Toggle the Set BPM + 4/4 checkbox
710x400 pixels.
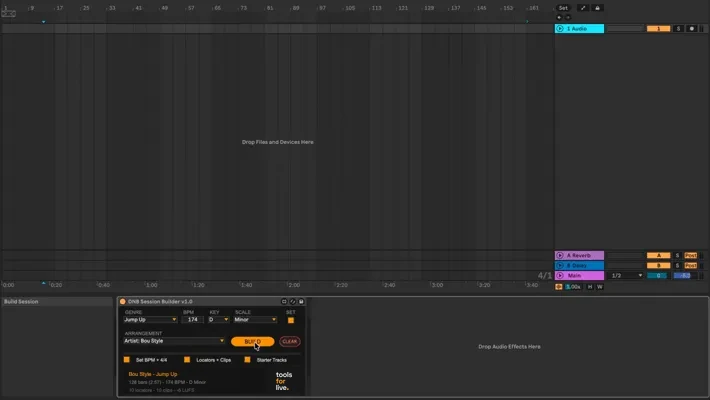(x=127, y=360)
